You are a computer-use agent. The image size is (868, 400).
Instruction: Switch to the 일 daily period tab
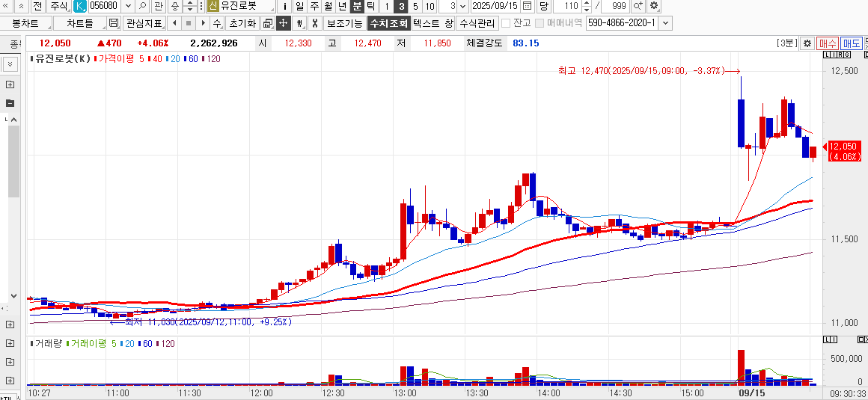pyautogui.click(x=299, y=6)
